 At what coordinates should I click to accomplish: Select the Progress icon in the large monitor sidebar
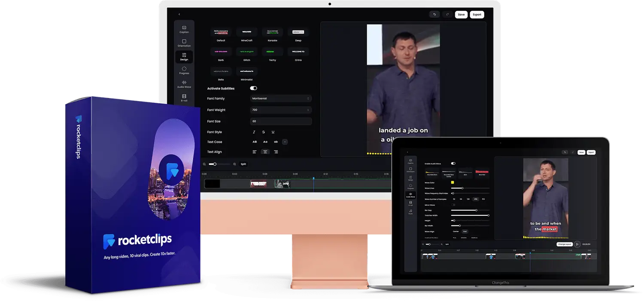pos(184,70)
